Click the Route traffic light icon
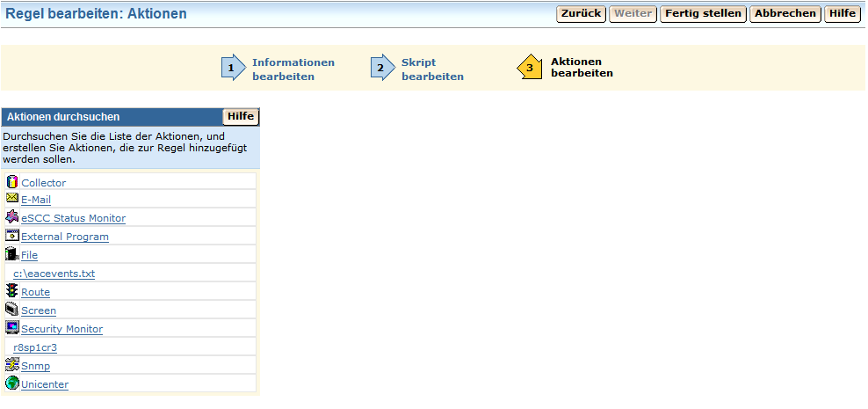868x409 pixels. point(12,290)
